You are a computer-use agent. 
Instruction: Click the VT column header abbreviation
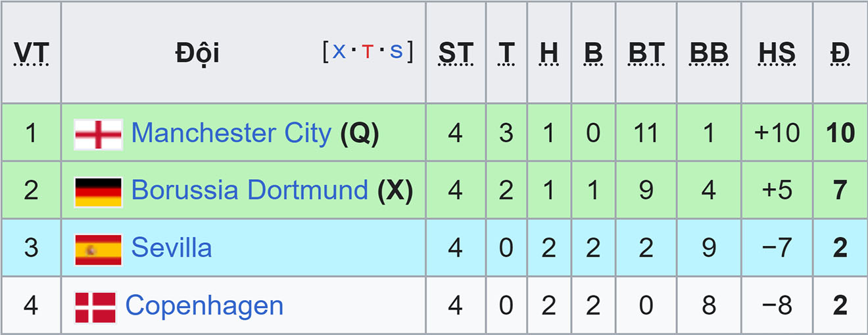[31, 53]
